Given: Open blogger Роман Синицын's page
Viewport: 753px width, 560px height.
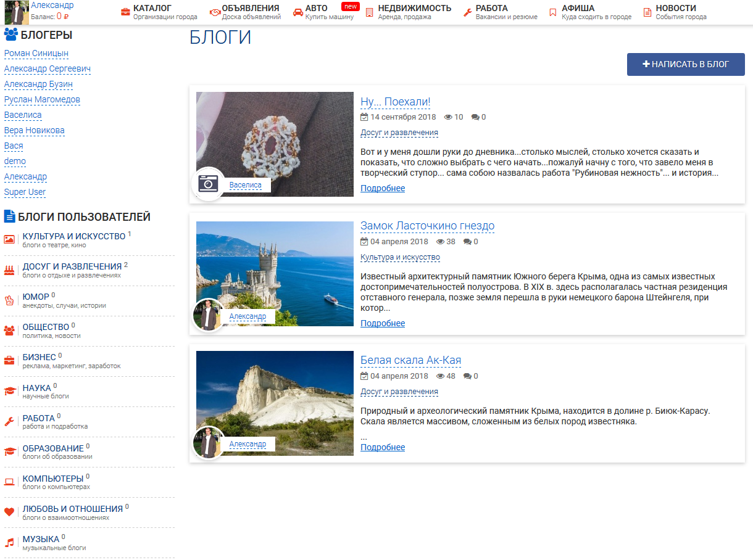Looking at the screenshot, I should (36, 54).
